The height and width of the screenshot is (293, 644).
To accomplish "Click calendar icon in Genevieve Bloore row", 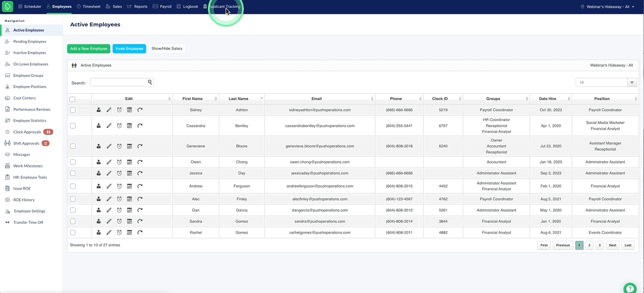I will [x=129, y=146].
